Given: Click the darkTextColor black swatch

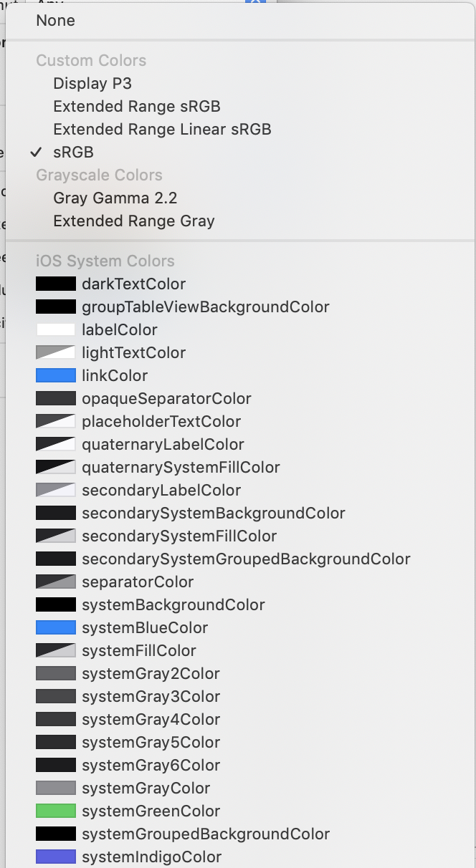Looking at the screenshot, I should [56, 284].
